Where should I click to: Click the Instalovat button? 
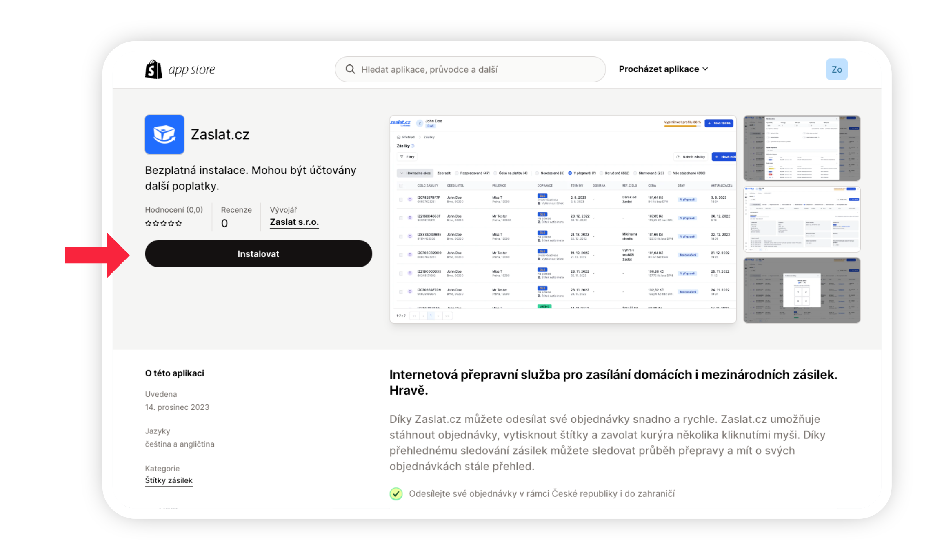click(x=258, y=253)
